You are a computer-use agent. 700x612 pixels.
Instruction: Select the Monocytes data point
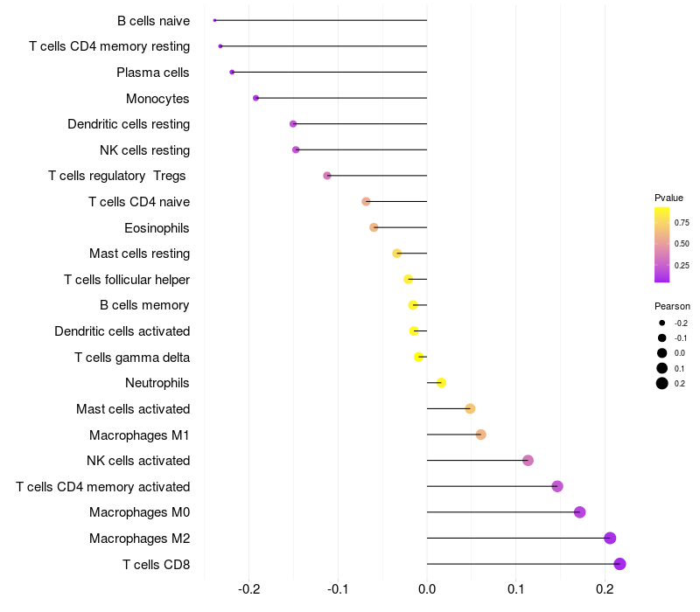(x=255, y=98)
